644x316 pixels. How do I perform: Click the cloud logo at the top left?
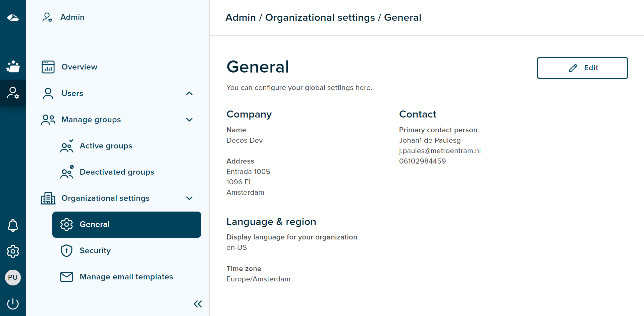(x=13, y=17)
